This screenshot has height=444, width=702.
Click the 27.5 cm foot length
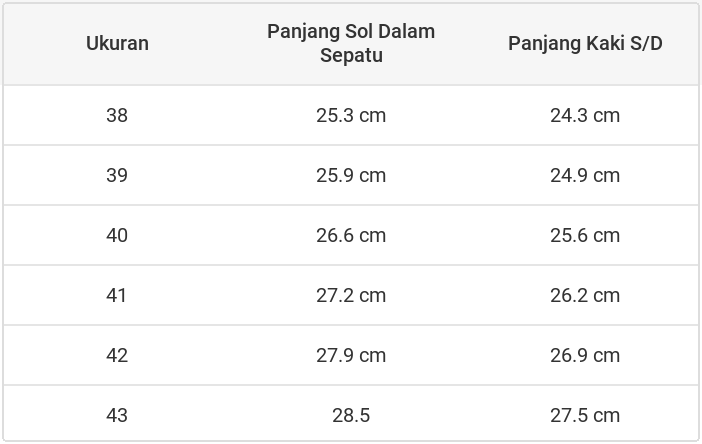pyautogui.click(x=585, y=415)
